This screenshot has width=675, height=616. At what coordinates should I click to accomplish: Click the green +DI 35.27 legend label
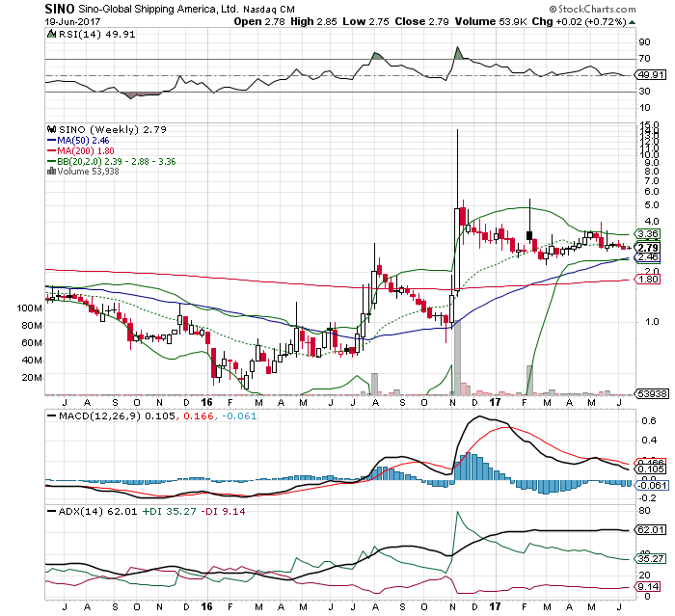click(169, 511)
